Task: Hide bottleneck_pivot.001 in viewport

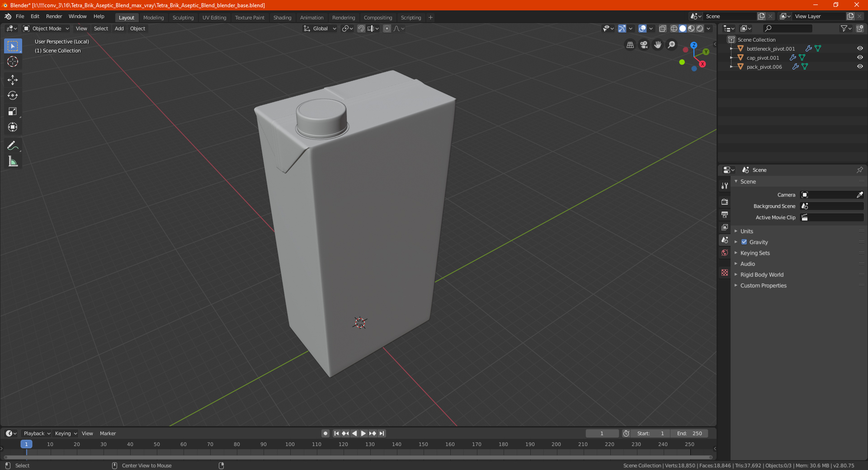Action: pyautogui.click(x=860, y=48)
